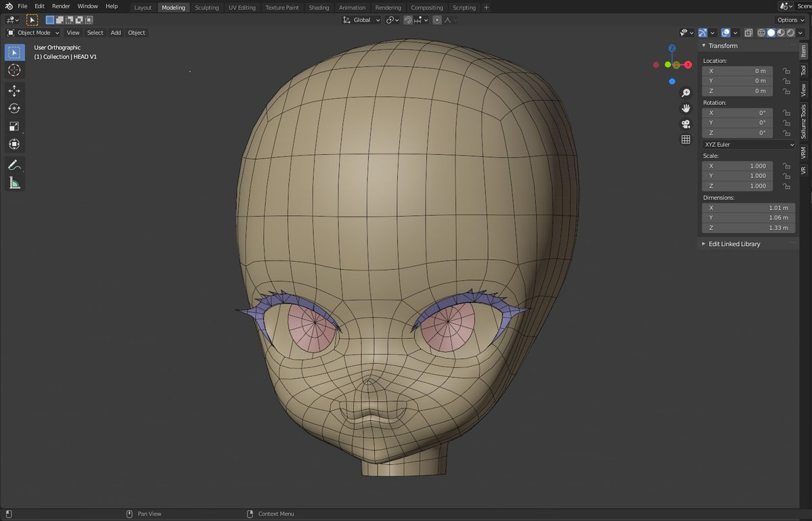Open the Global transform orientation dropdown
Screen dimensions: 812x521
click(362, 20)
